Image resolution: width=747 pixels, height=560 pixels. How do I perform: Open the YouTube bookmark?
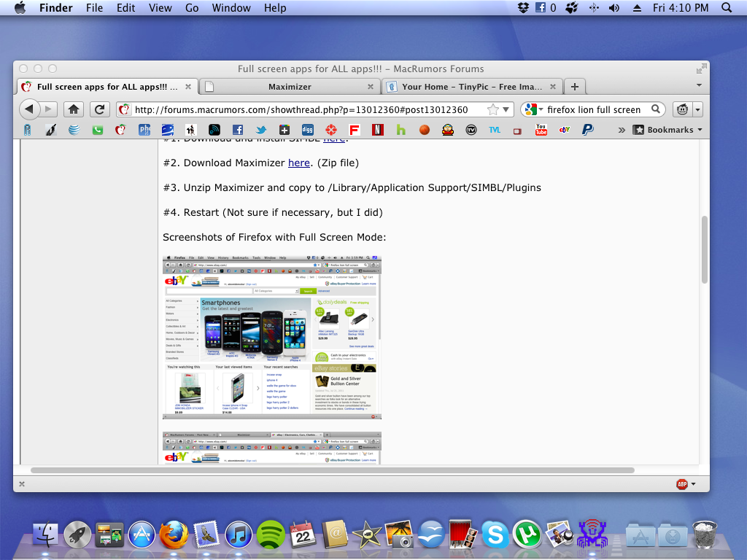coord(541,130)
